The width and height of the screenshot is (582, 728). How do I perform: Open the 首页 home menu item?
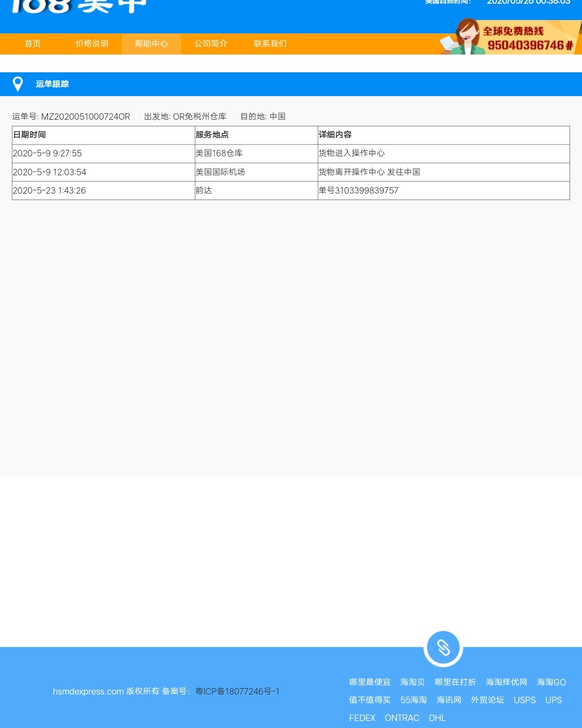(33, 44)
